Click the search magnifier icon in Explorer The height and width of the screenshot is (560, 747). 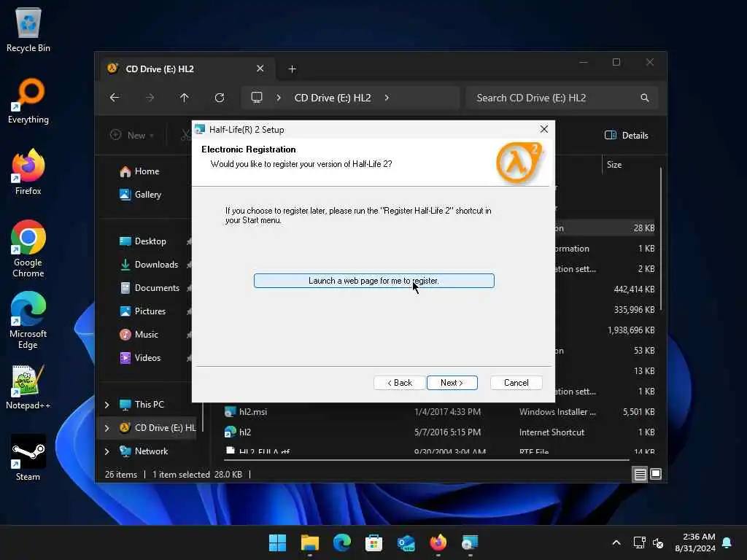tap(645, 98)
